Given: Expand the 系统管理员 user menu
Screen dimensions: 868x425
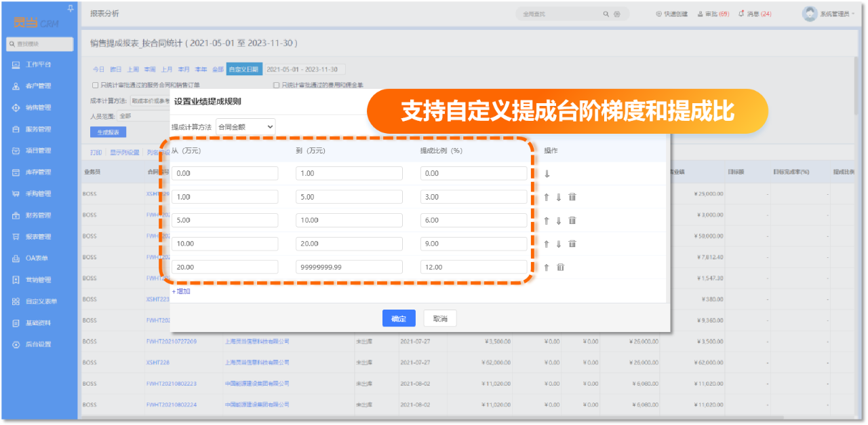Looking at the screenshot, I should coord(829,14).
